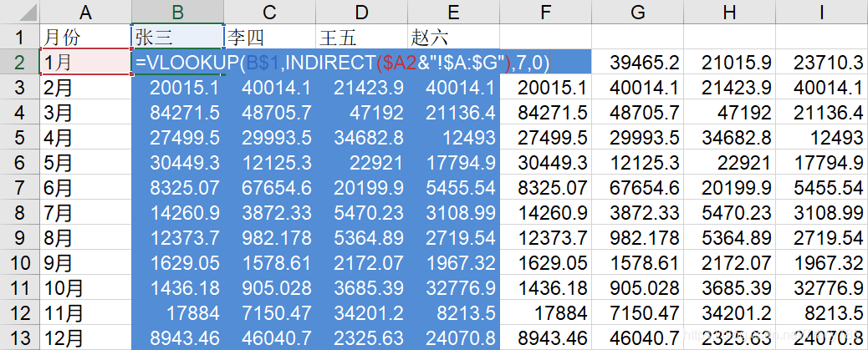Screen dimensions: 868x350
Task: Click 20015.1 in column F
Action: click(x=545, y=88)
